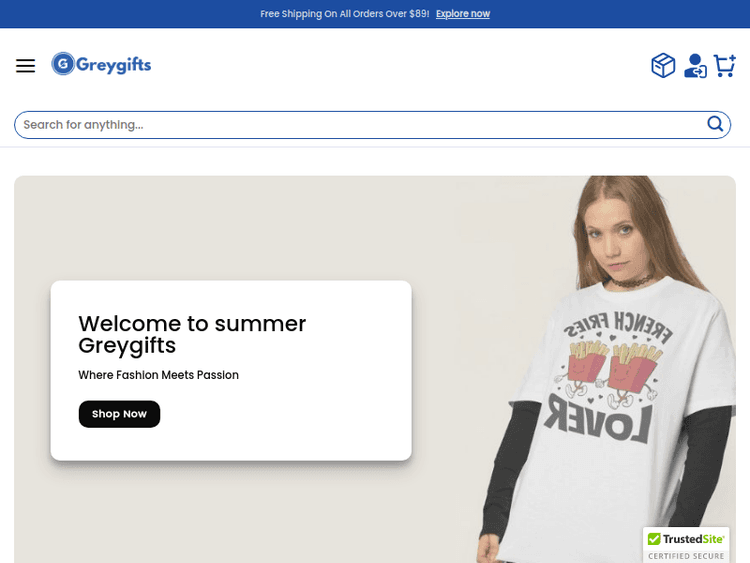750x563 pixels.
Task: Click the user sign-in account icon
Action: pyautogui.click(x=695, y=66)
